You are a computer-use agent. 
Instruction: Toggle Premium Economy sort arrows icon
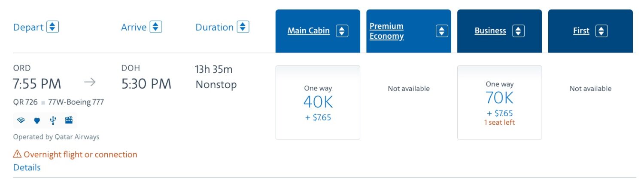(x=442, y=31)
